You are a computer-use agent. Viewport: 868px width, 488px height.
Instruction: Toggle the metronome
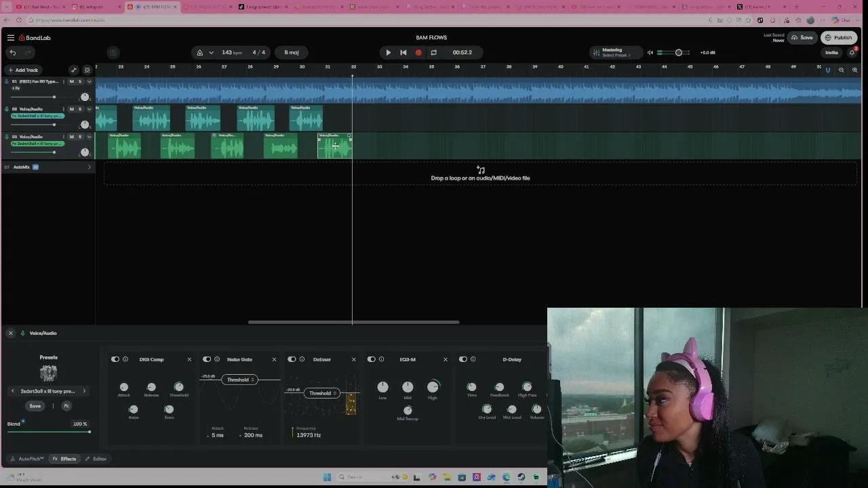tap(200, 52)
